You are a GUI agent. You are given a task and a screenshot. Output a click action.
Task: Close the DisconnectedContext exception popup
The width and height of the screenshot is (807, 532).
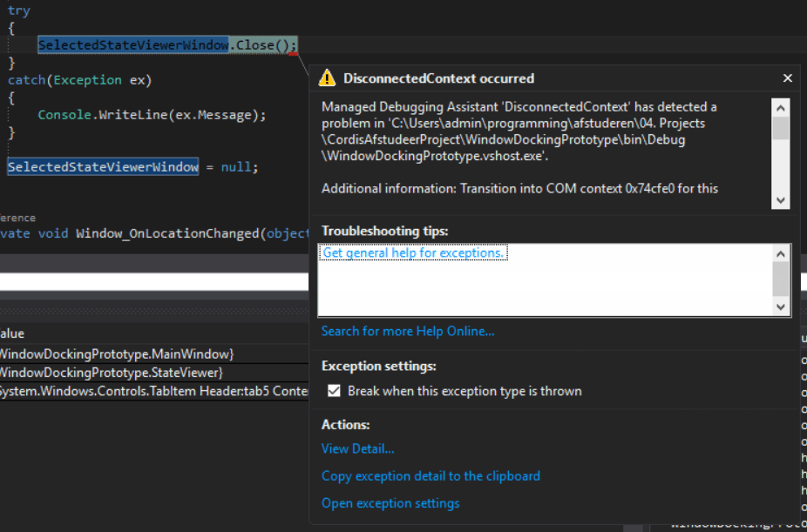click(x=788, y=78)
